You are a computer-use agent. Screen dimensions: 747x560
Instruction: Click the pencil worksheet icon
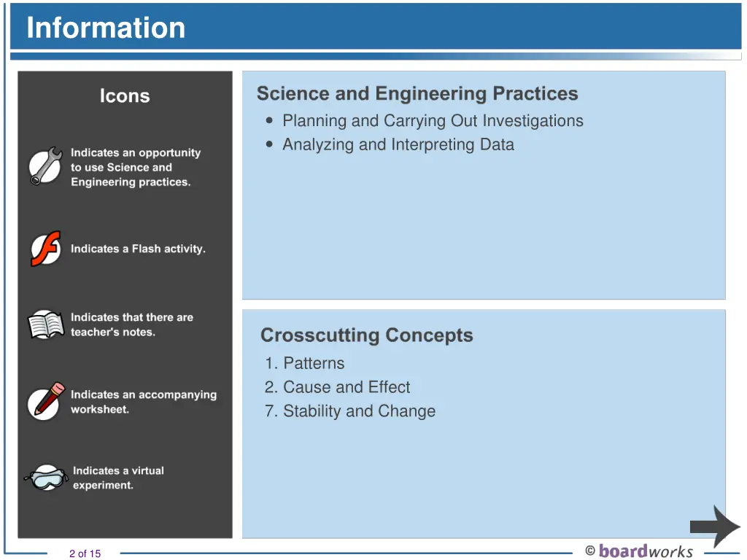[46, 402]
